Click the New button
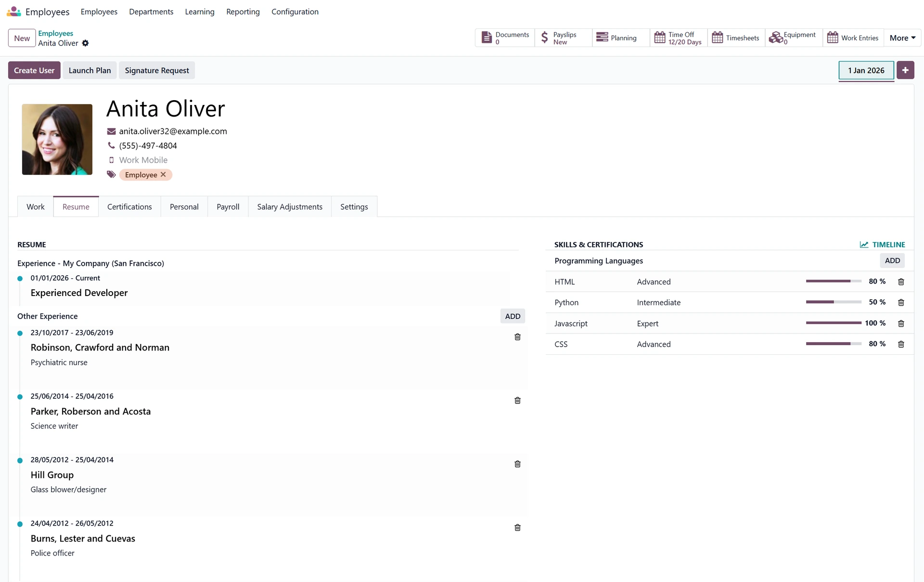The width and height of the screenshot is (924, 582). pos(22,38)
